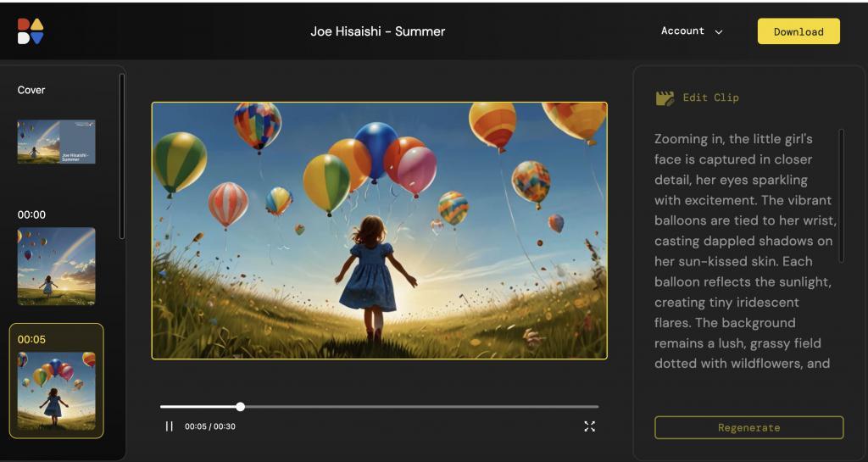Click the Regenerate button
This screenshot has height=462, width=868.
(x=749, y=428)
